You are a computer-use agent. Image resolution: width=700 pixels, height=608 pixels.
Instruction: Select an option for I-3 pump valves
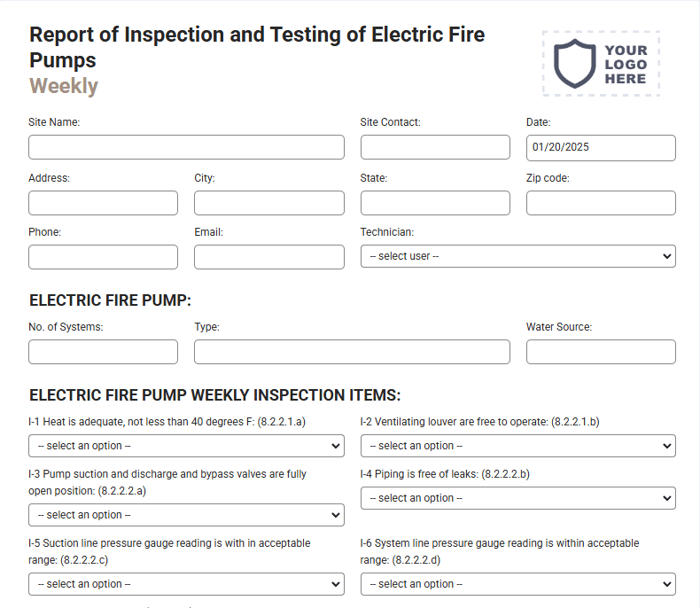186,515
